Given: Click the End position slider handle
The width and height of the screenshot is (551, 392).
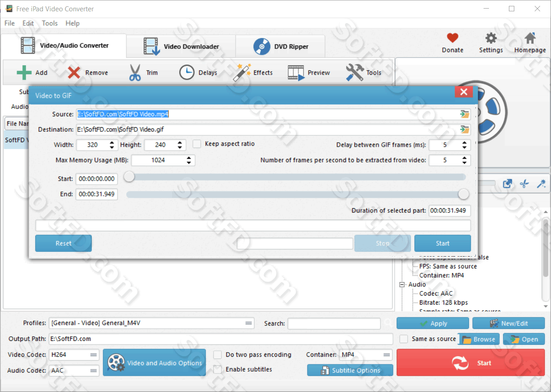Looking at the screenshot, I should pyautogui.click(x=463, y=194).
